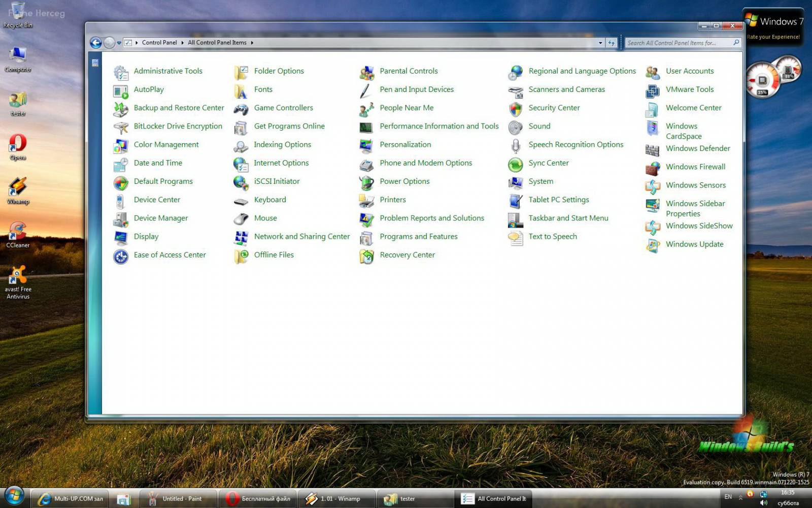Open the Administrative Tools icon

(x=121, y=73)
